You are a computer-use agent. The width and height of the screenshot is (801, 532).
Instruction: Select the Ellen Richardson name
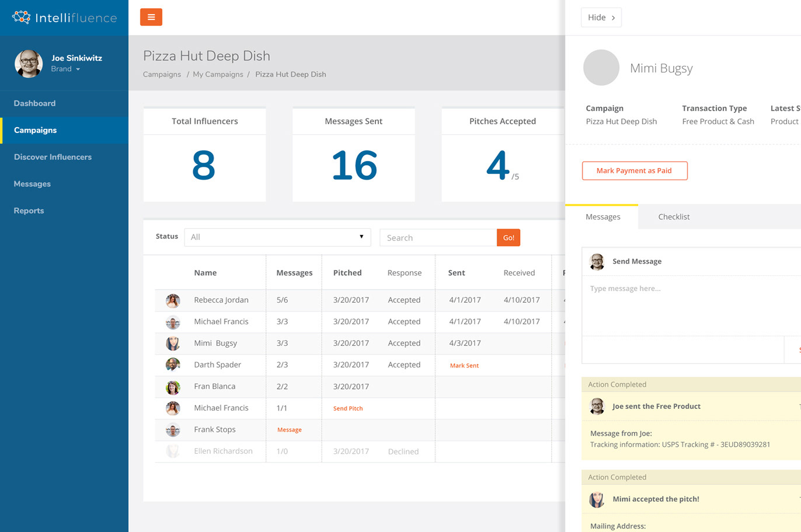(224, 451)
